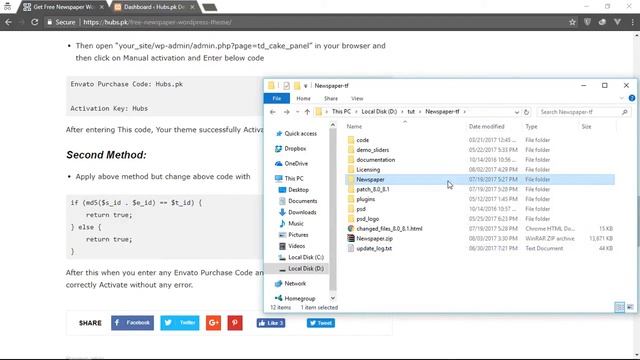Screen dimensions: 640x360
Task: Go back in Chrome browser
Action: point(9,22)
